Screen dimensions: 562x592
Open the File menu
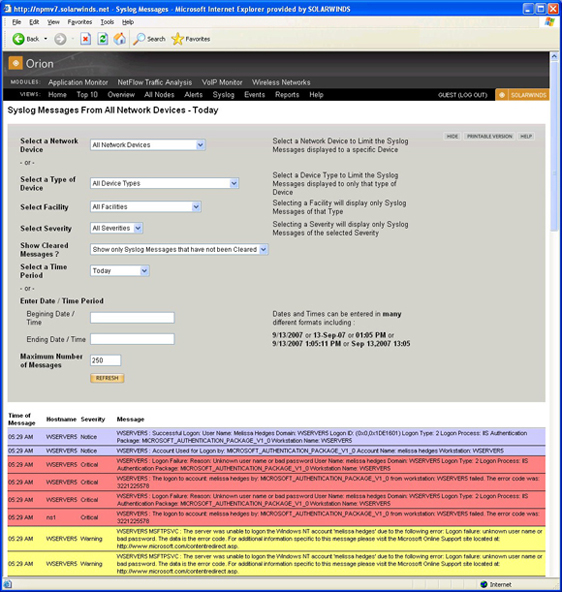(x=17, y=22)
